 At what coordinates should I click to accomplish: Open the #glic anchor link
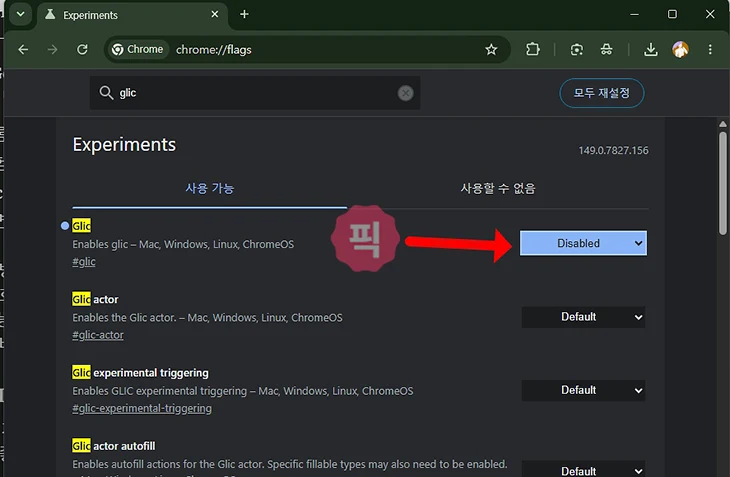pos(84,262)
